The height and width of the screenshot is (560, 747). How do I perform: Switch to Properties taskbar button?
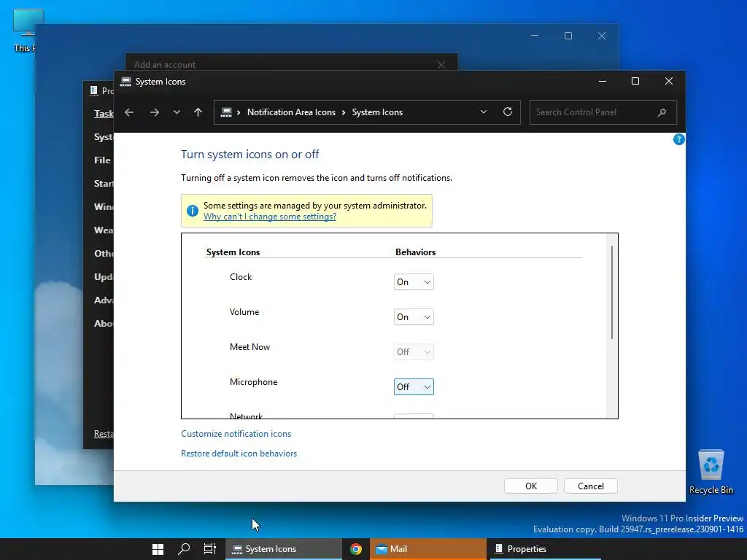point(546,549)
